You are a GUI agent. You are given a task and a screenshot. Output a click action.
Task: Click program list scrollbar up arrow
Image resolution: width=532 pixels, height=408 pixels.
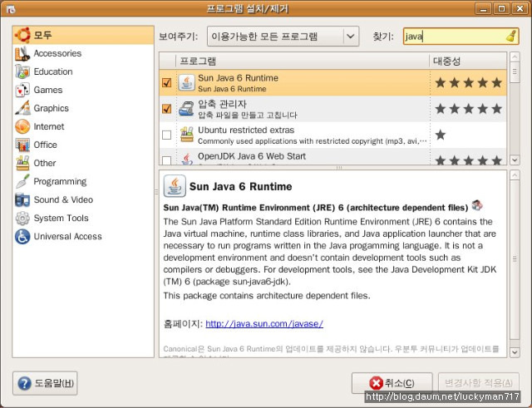(515, 57)
